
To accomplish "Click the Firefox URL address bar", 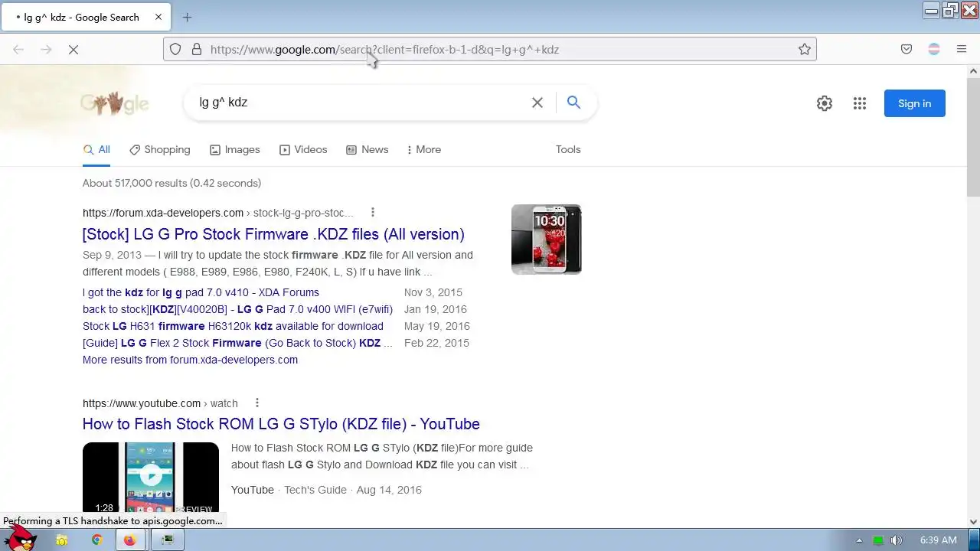I will [490, 49].
